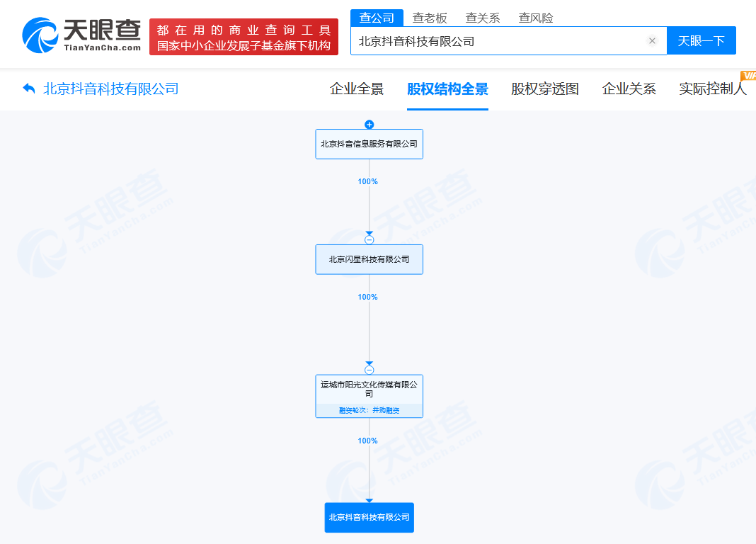The height and width of the screenshot is (544, 756).
Task: Click the red 国家中小企业发展子基金 banner
Action: (x=244, y=37)
